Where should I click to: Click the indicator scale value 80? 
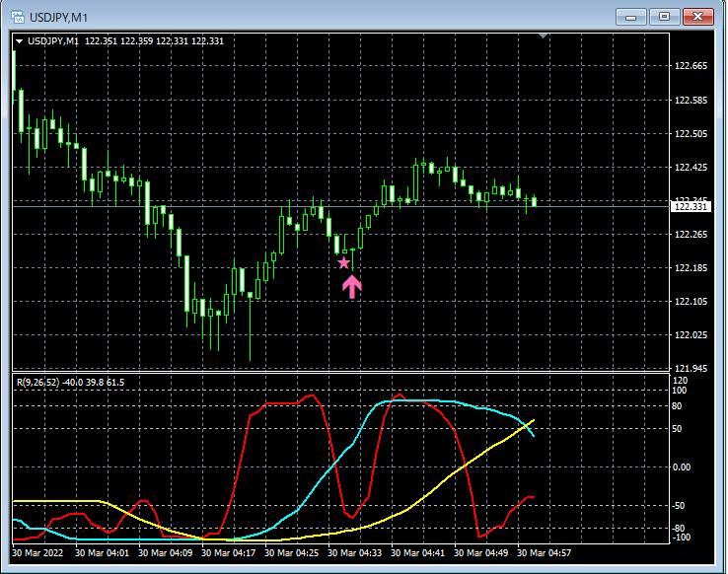(x=677, y=406)
